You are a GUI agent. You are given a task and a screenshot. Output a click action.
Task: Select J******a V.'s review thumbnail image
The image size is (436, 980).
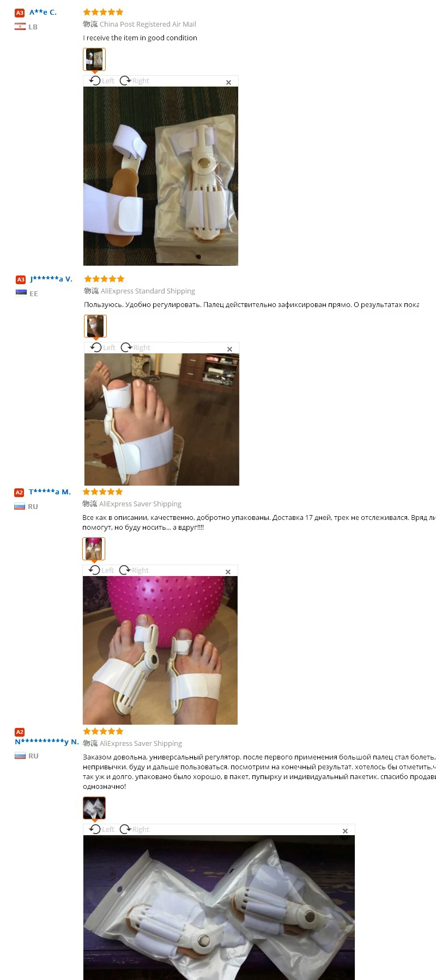[x=95, y=326]
